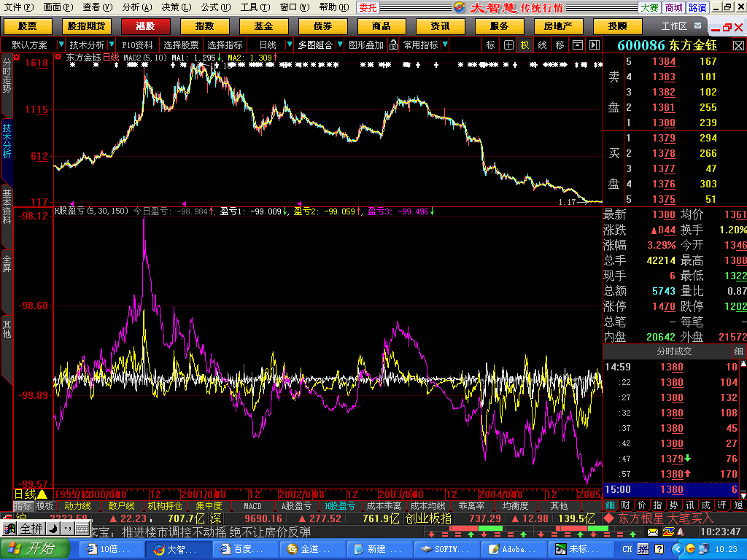Click the red gear icon beside 东方金钰 chart title

58,57
